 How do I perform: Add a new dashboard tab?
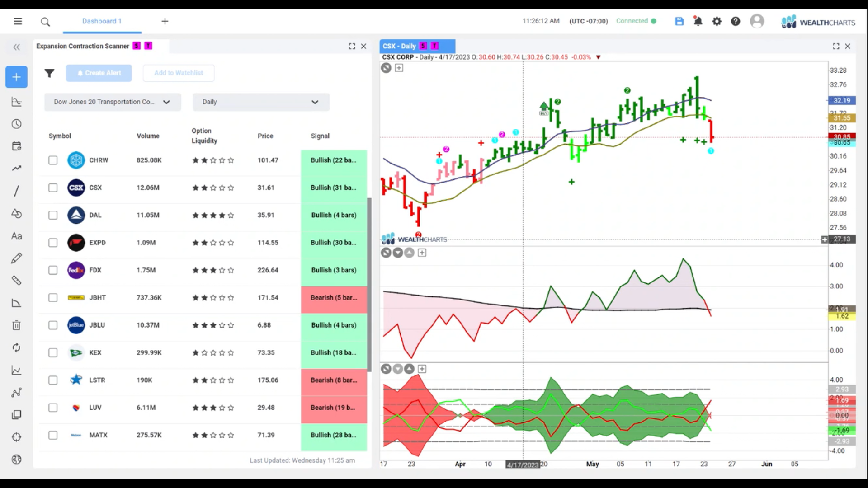(x=165, y=21)
